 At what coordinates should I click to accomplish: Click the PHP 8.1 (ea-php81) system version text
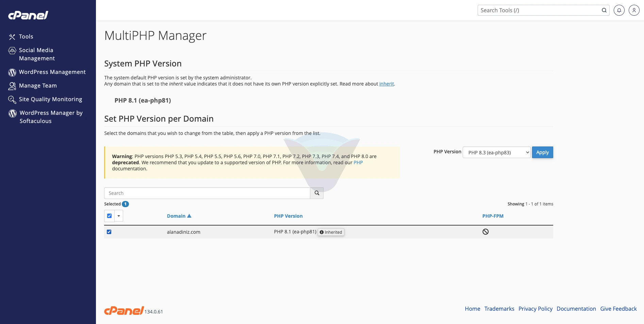(143, 101)
